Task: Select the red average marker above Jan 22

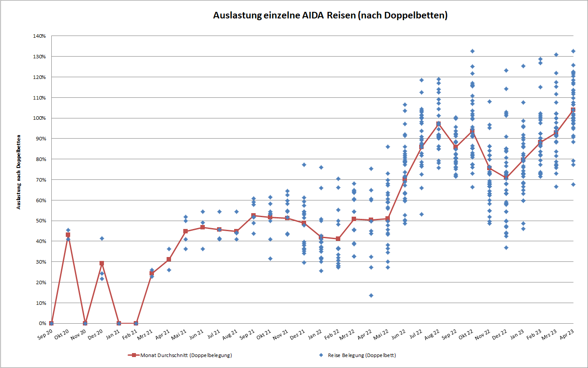Action: click(321, 237)
